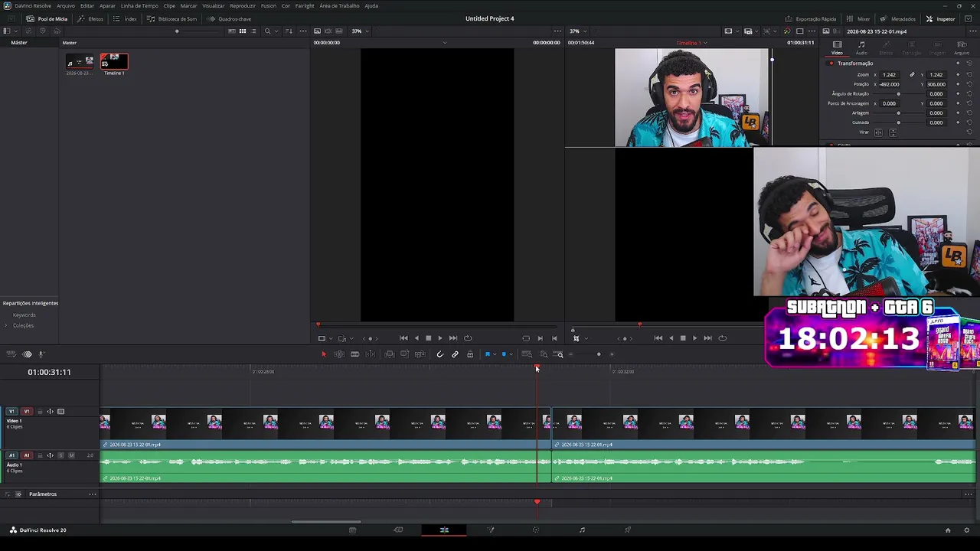Edit the Zoom X value field
Viewport: 980px width, 551px height.
point(890,75)
